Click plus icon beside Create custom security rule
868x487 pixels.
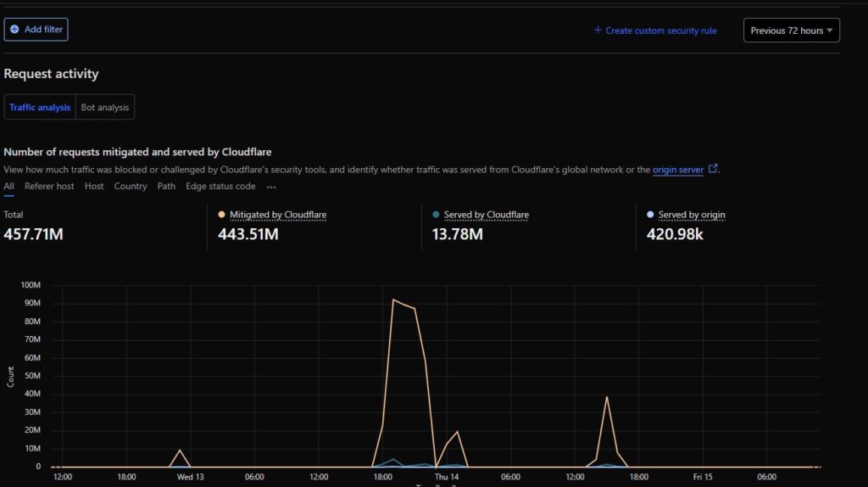[598, 31]
